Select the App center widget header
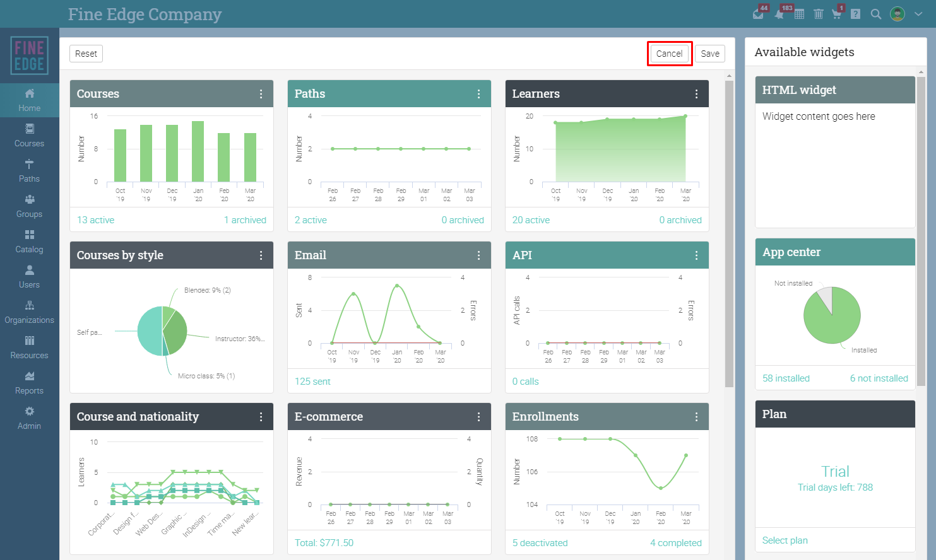 [835, 252]
